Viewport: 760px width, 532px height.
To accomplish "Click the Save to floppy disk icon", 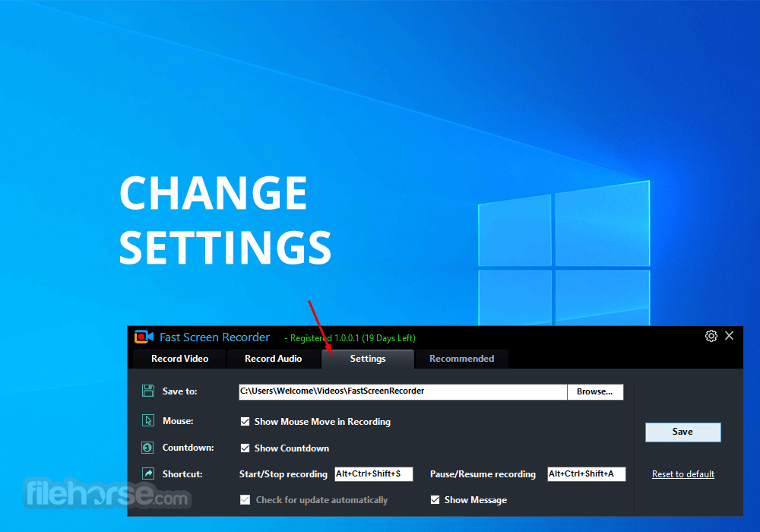I will click(x=148, y=391).
